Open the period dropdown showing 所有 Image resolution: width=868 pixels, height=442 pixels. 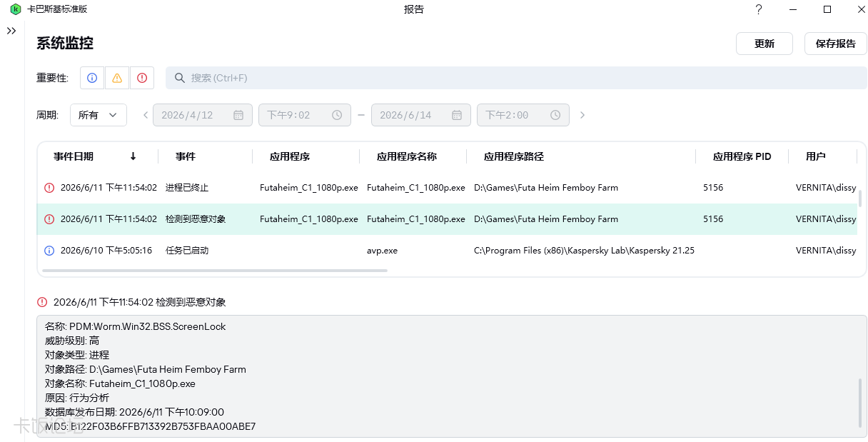point(99,115)
